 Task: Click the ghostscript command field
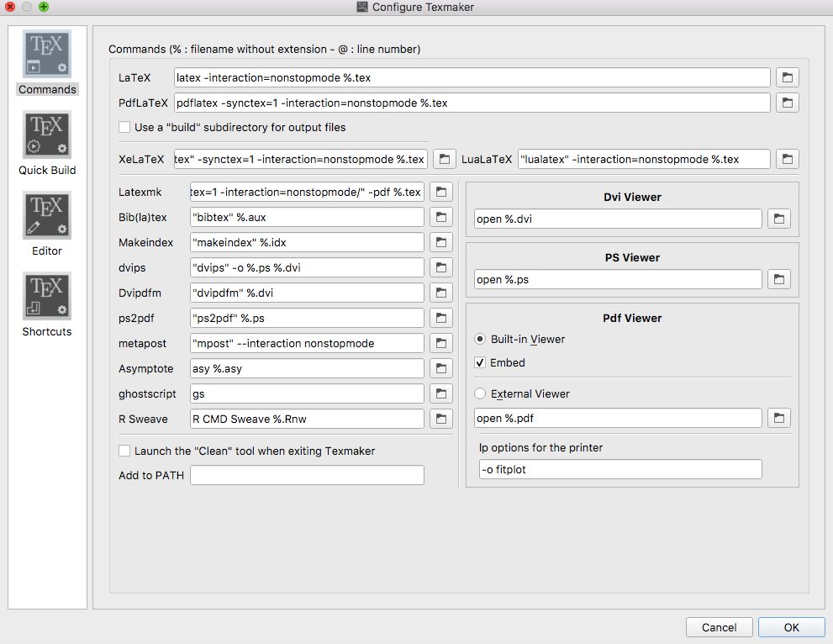coord(307,393)
